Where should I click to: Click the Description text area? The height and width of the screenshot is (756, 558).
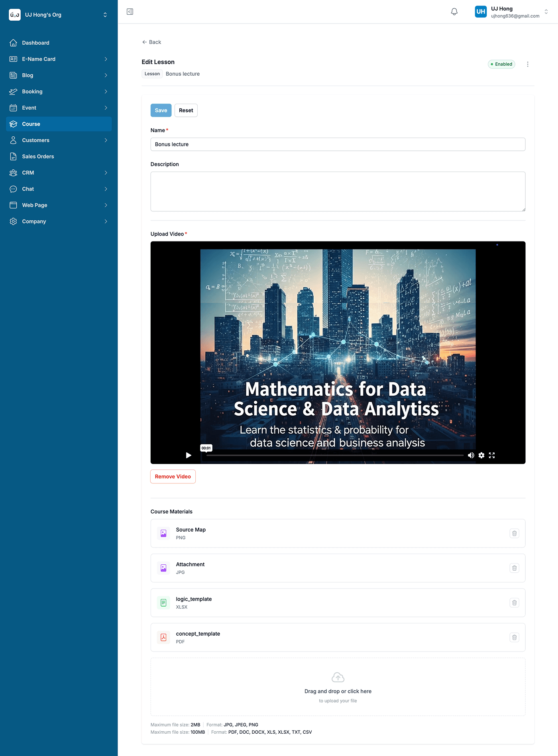338,191
